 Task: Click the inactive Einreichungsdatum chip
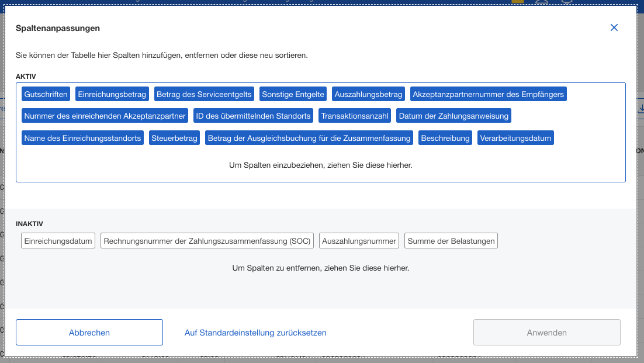point(58,240)
